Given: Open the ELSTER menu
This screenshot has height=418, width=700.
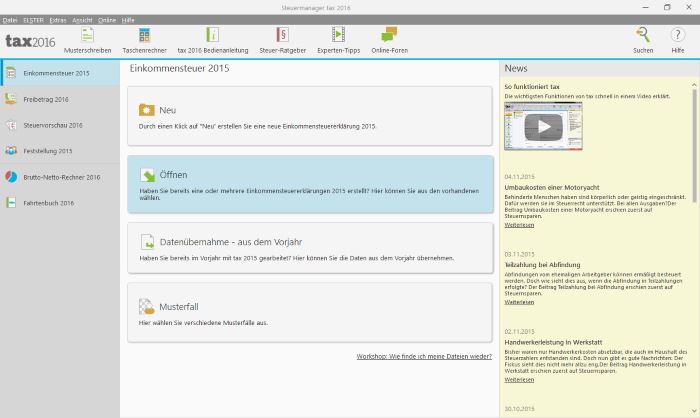Looking at the screenshot, I should (33, 20).
